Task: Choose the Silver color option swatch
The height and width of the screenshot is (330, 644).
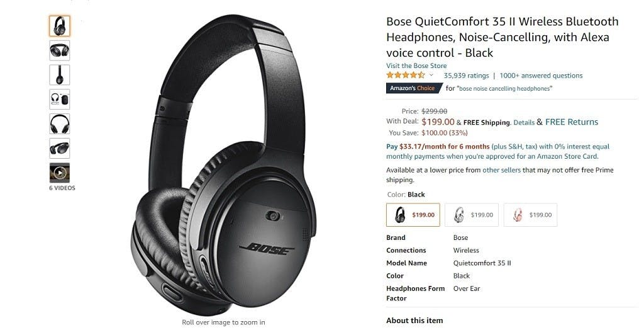Action: (472, 215)
